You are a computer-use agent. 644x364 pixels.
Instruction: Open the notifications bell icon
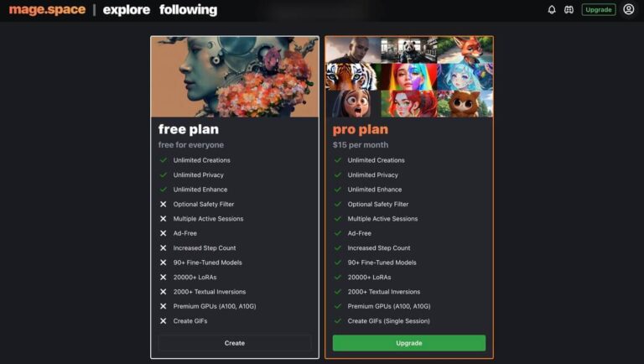click(x=552, y=9)
